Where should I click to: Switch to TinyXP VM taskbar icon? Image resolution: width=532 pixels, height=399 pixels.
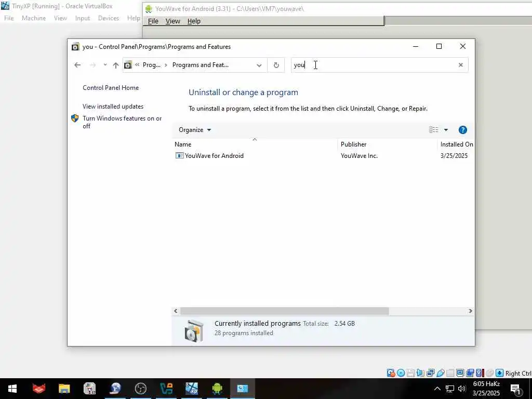pyautogui.click(x=192, y=389)
